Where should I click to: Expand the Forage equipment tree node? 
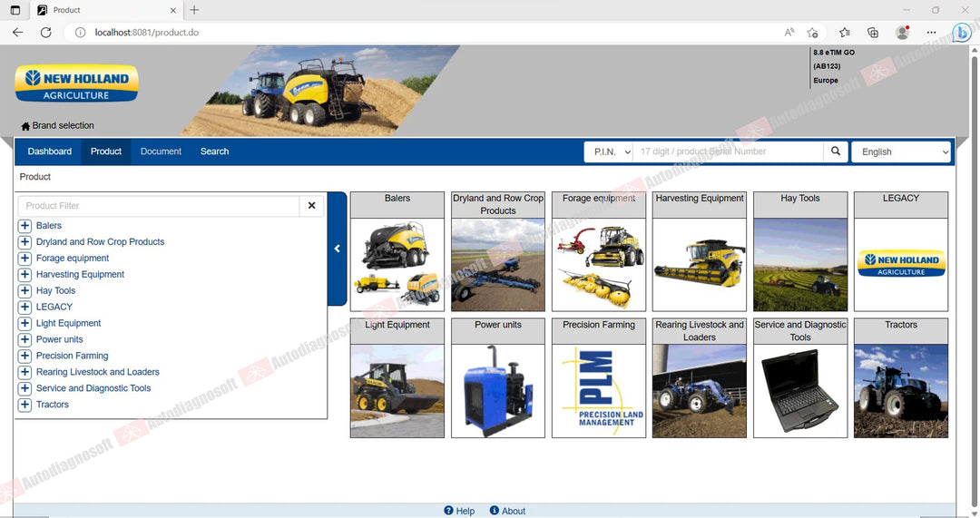coord(24,258)
